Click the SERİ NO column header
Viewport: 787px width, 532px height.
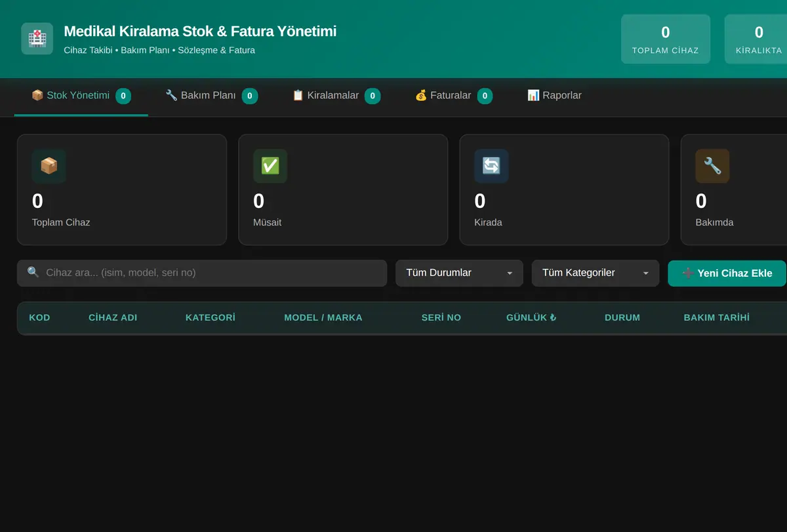(441, 317)
